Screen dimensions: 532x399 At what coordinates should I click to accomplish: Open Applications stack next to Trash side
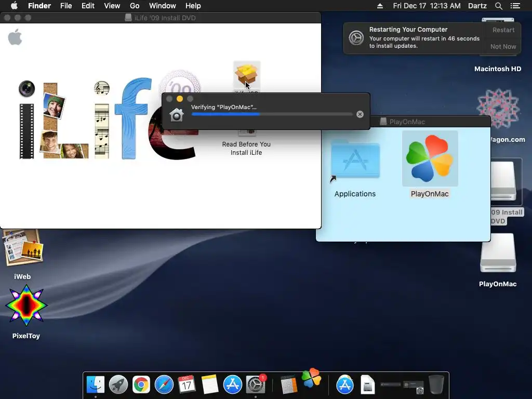345,384
